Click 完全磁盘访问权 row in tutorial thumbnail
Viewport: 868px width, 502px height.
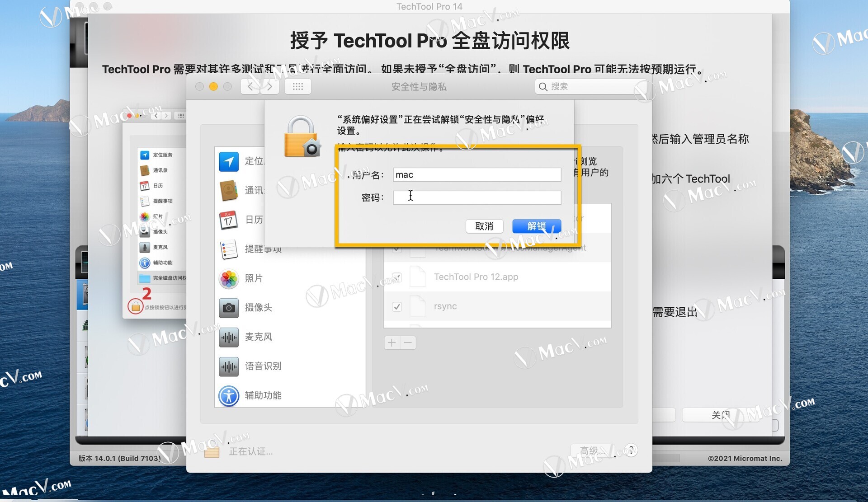coord(162,278)
